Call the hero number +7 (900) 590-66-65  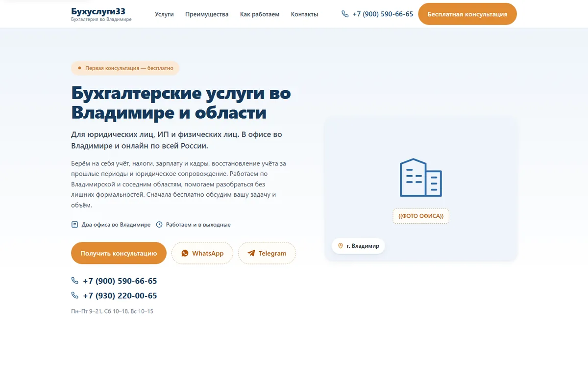point(120,281)
